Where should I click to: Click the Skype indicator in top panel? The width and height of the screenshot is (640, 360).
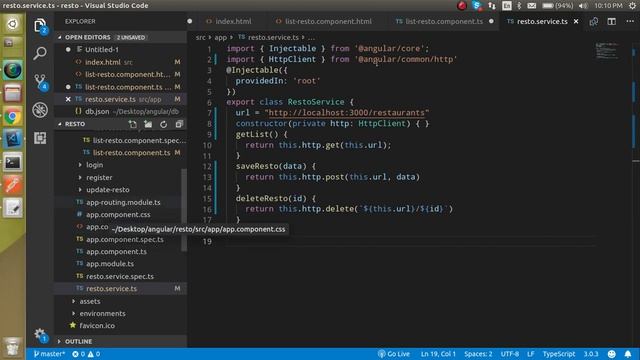point(476,6)
